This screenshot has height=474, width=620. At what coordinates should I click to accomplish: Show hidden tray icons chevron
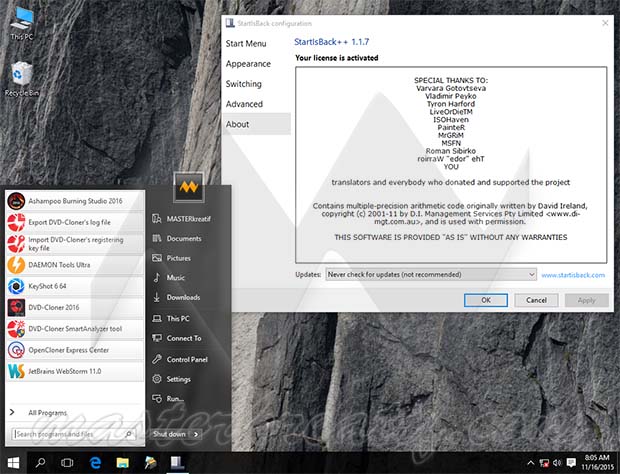coord(531,463)
